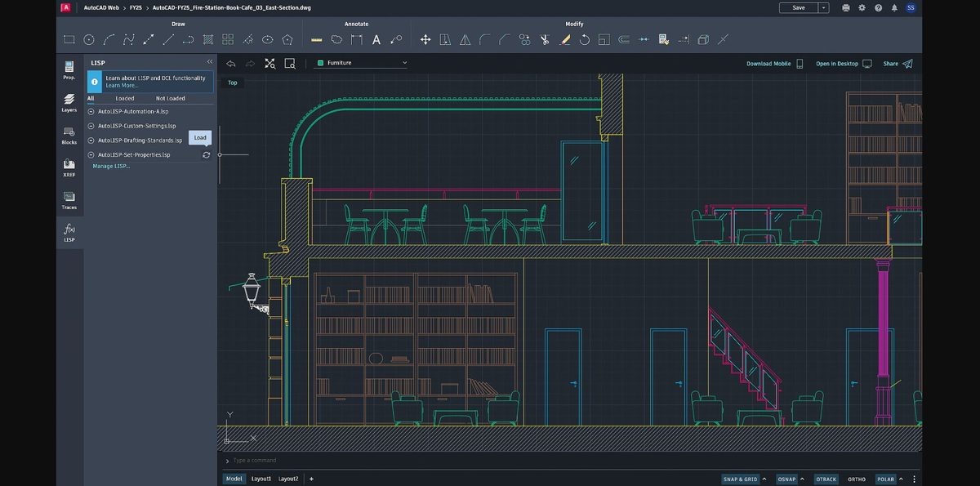Click the Zoom Window icon
The width and height of the screenshot is (980, 486).
pyautogui.click(x=290, y=63)
